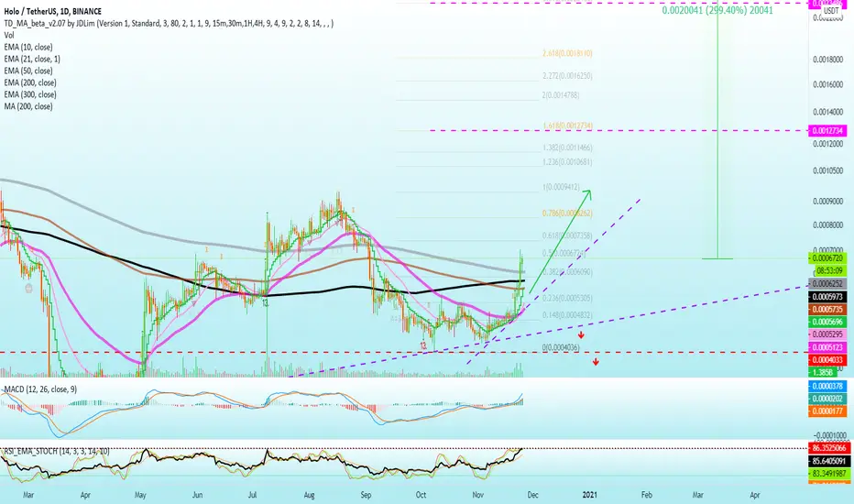The image size is (854, 504).
Task: Click the light pink 0.0005295 price label
Action: click(x=827, y=334)
